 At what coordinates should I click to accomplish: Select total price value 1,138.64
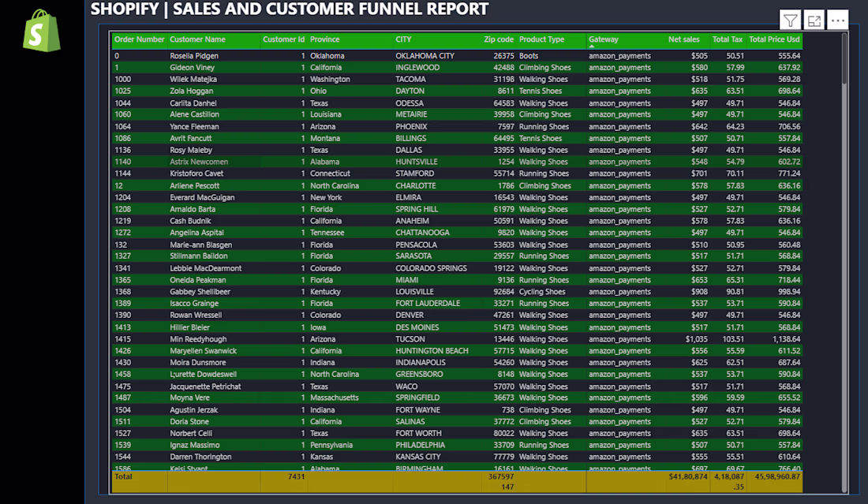pos(786,339)
